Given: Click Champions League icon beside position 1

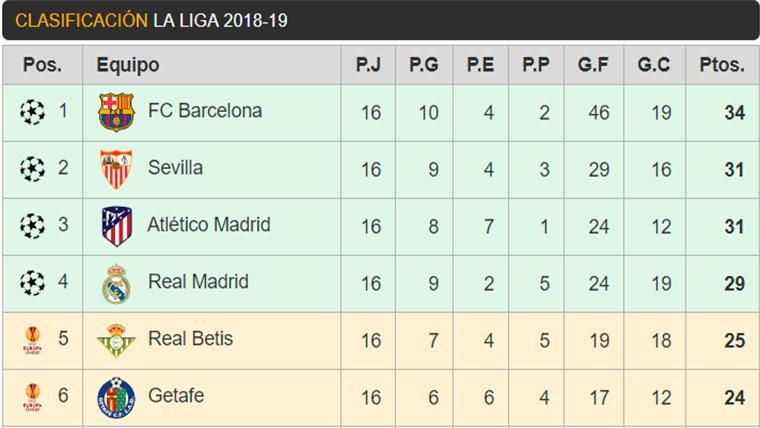Looking at the screenshot, I should (x=32, y=112).
